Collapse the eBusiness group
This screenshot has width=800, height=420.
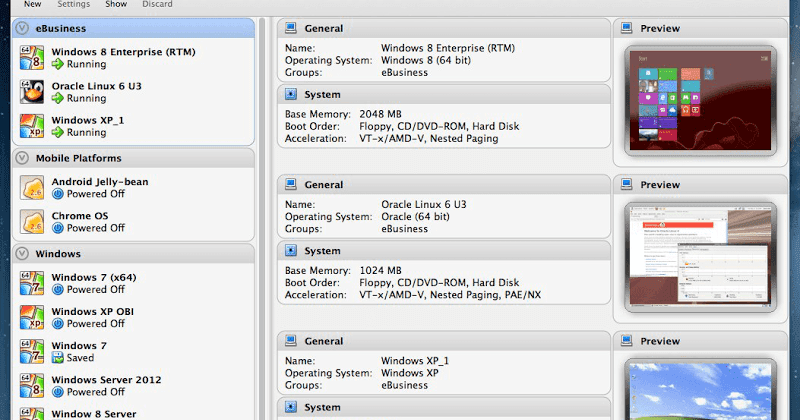[22, 28]
